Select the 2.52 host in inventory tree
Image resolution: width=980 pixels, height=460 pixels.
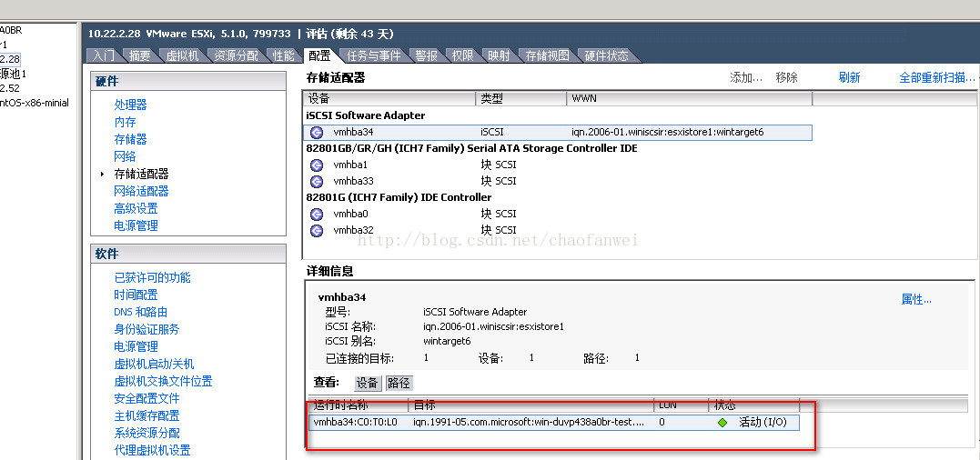click(x=10, y=88)
